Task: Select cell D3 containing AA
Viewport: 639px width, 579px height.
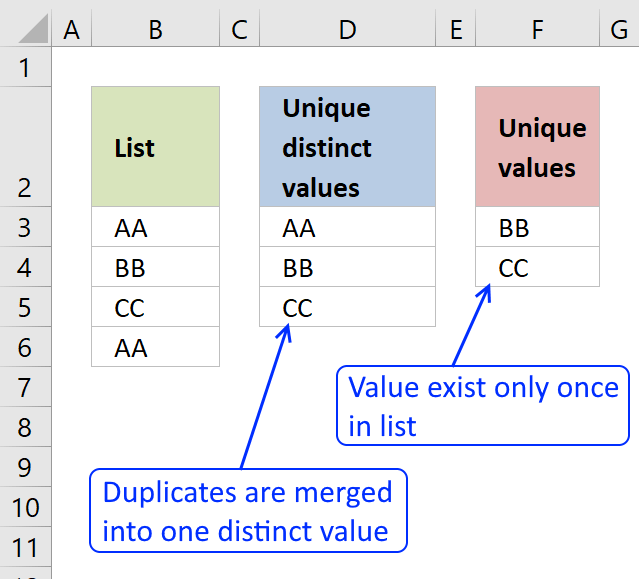Action: pos(347,228)
